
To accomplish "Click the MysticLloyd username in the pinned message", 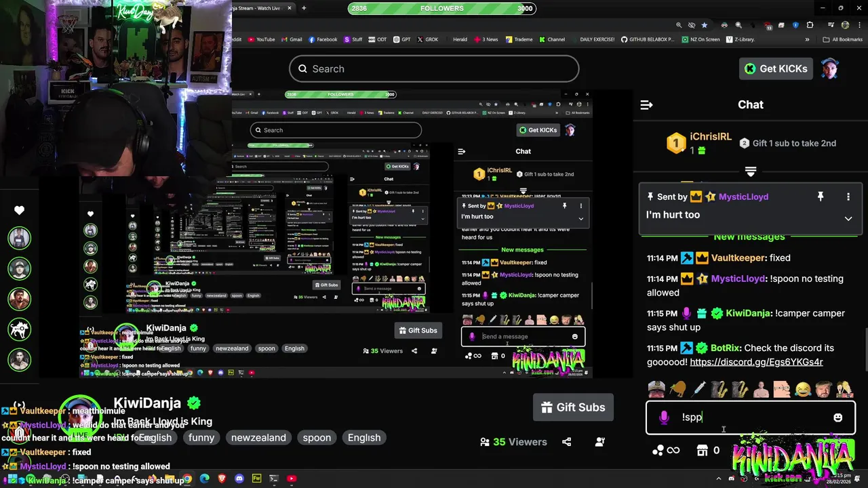I will click(743, 197).
